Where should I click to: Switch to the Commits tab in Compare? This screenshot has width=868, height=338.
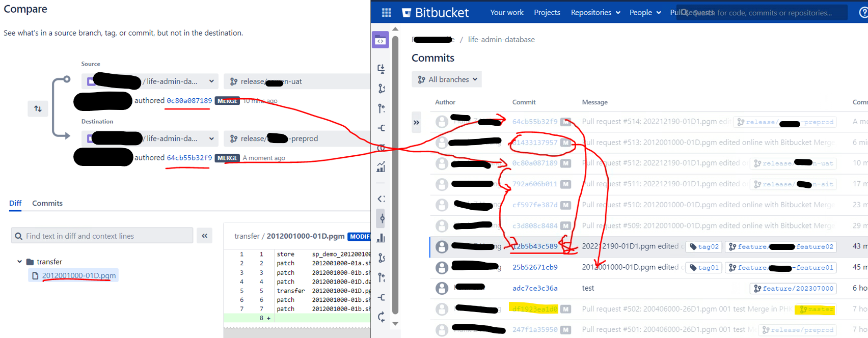[x=47, y=203]
